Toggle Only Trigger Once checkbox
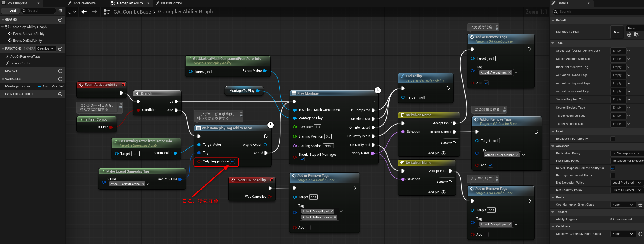Image resolution: width=644 pixels, height=244 pixels. [232, 161]
